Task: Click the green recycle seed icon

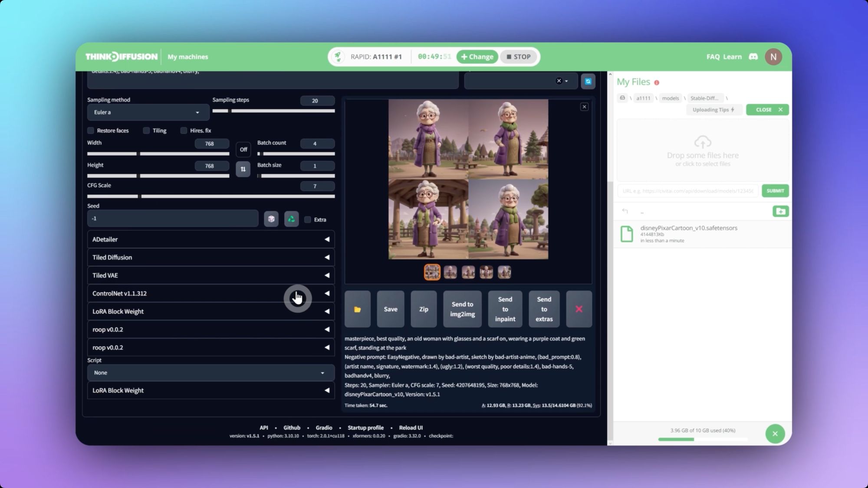Action: (291, 219)
